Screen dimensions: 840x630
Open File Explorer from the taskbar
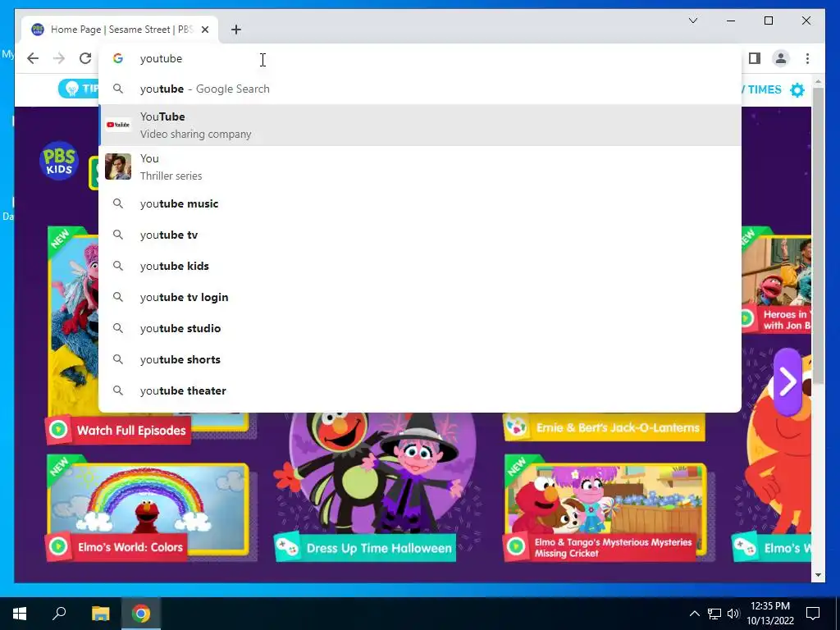(100, 614)
